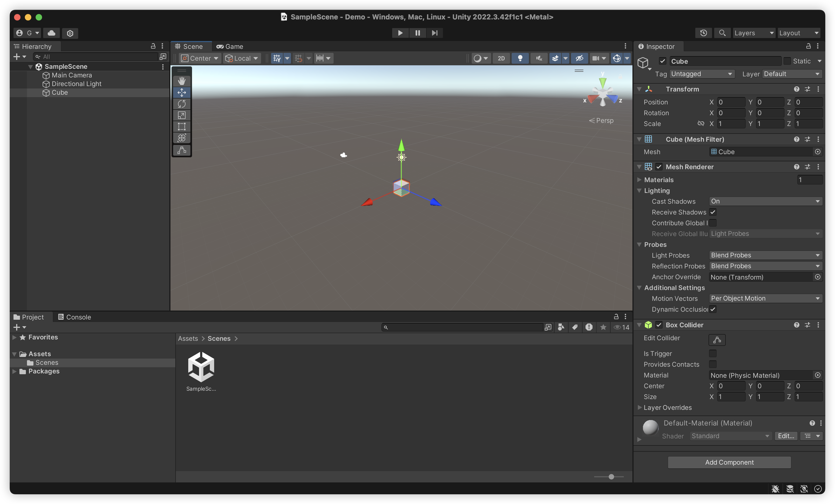Screen dimensions: 835x504
Task: Open the Cast Shadows dropdown
Action: 765,201
